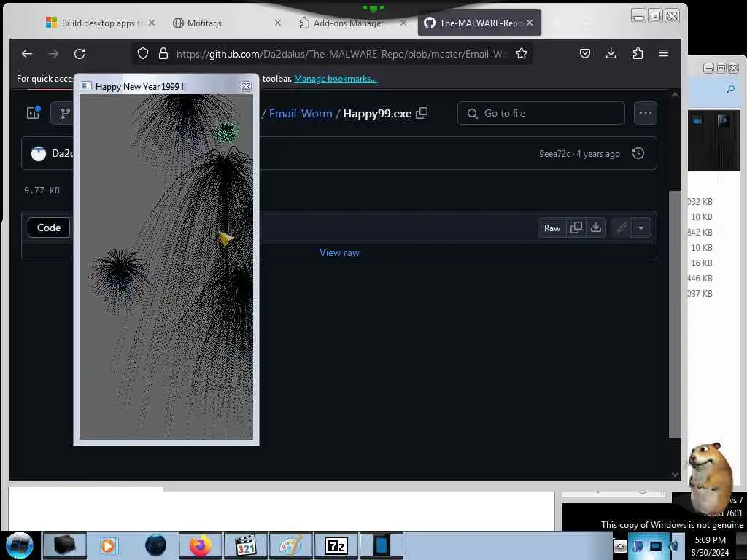
Task: Open GitHub more file actions menu
Action: (646, 113)
